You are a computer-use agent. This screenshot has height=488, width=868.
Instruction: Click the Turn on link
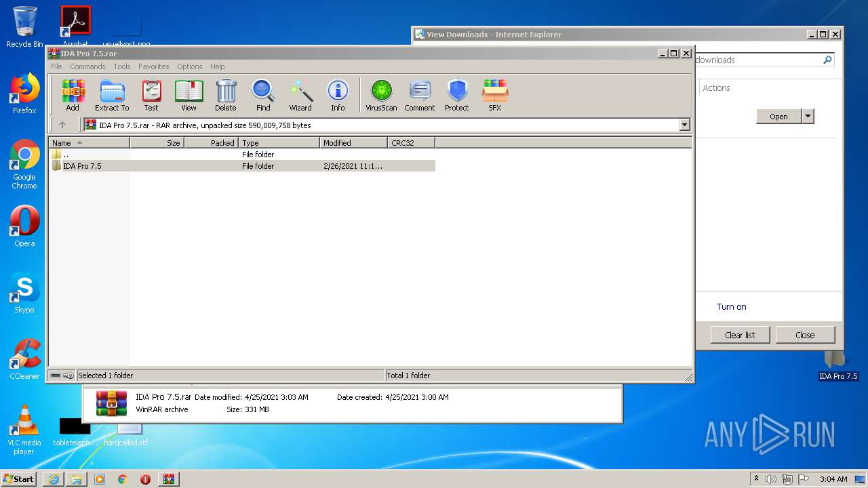[x=731, y=307]
